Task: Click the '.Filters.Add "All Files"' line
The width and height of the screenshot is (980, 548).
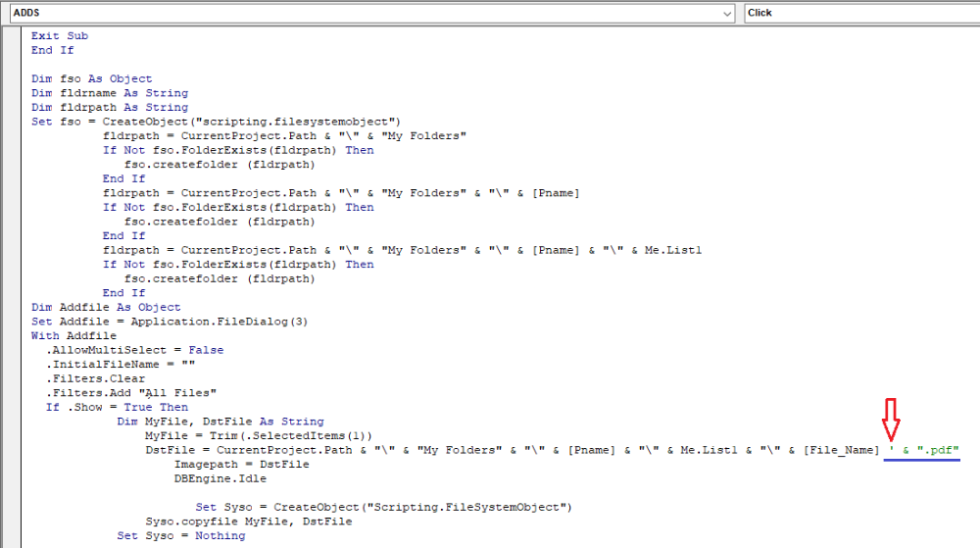Action: coord(130,394)
